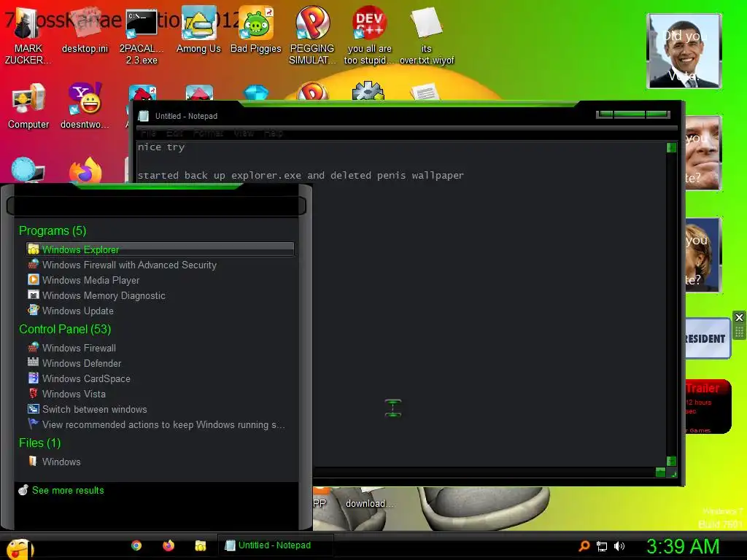Image resolution: width=747 pixels, height=560 pixels.
Task: Open the PEGGING SIMULAT desktop shortcut
Action: pos(312,36)
